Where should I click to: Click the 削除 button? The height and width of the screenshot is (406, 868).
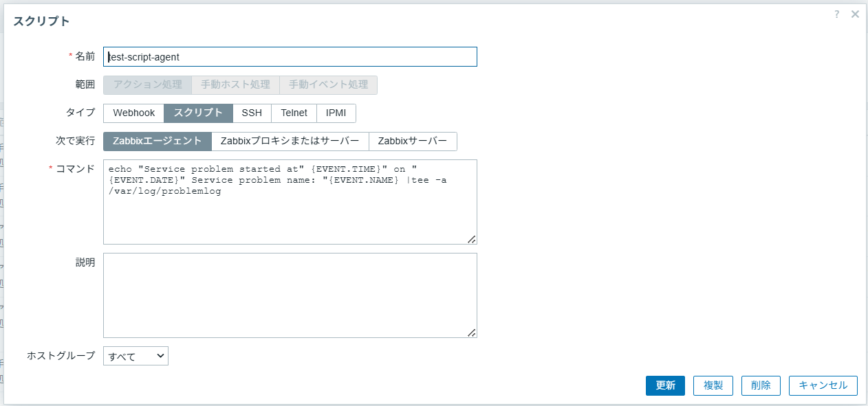pos(761,385)
